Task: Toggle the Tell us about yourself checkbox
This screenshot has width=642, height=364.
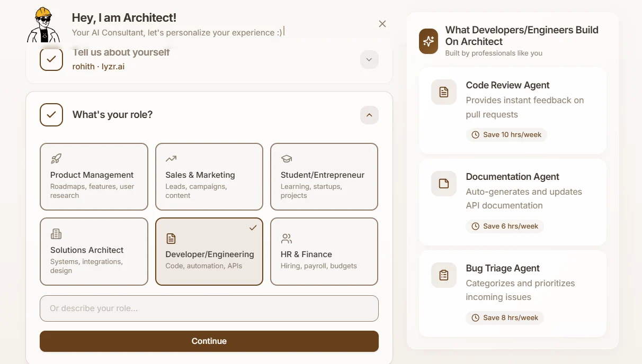Action: 51,59
